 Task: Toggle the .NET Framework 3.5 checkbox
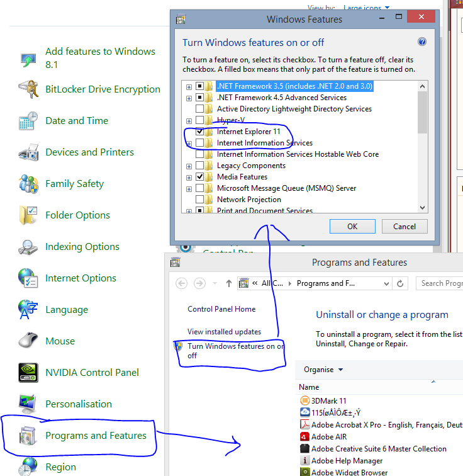click(x=199, y=86)
